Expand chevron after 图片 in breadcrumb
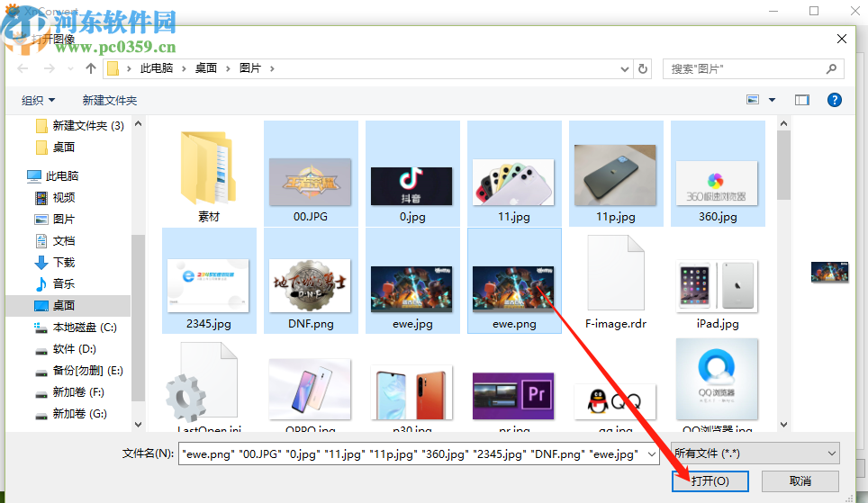Screen dimensions: 868x503 tap(272, 68)
